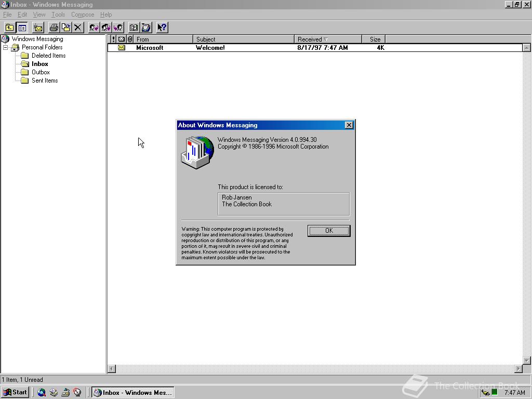Click the 8/17/97 7:47 AM received date
Image resolution: width=532 pixels, height=399 pixels.
[x=323, y=48]
